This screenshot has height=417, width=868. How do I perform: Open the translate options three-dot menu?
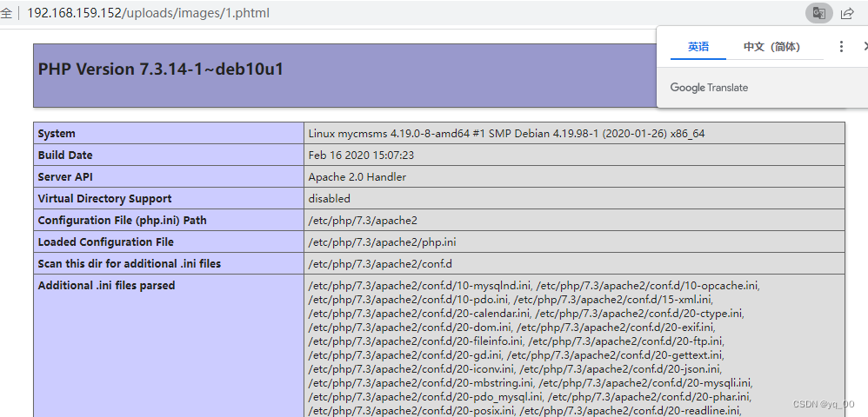pyautogui.click(x=841, y=46)
